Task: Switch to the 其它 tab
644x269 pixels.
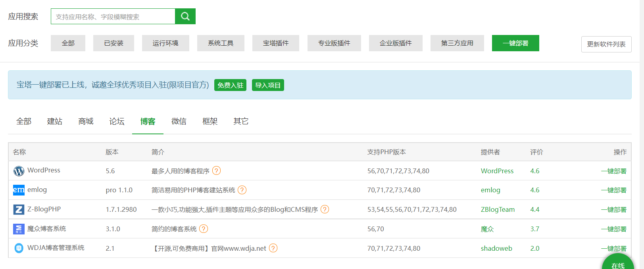Action: [x=241, y=121]
